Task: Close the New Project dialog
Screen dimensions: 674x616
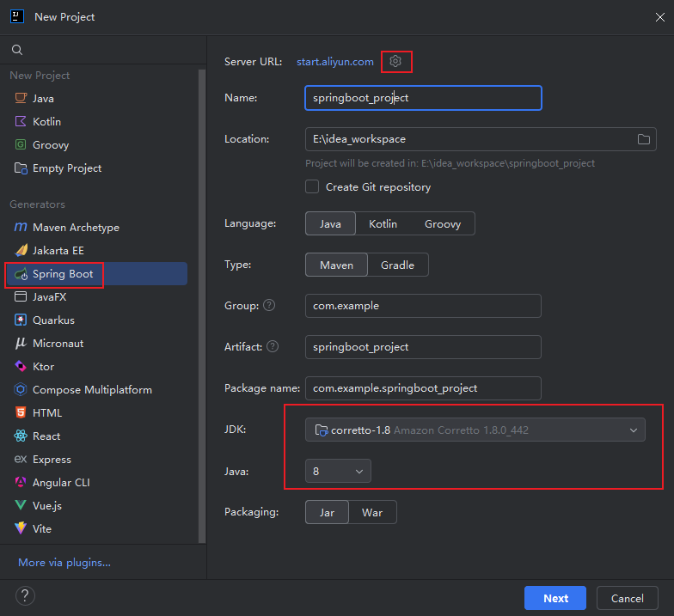Action: [x=660, y=17]
